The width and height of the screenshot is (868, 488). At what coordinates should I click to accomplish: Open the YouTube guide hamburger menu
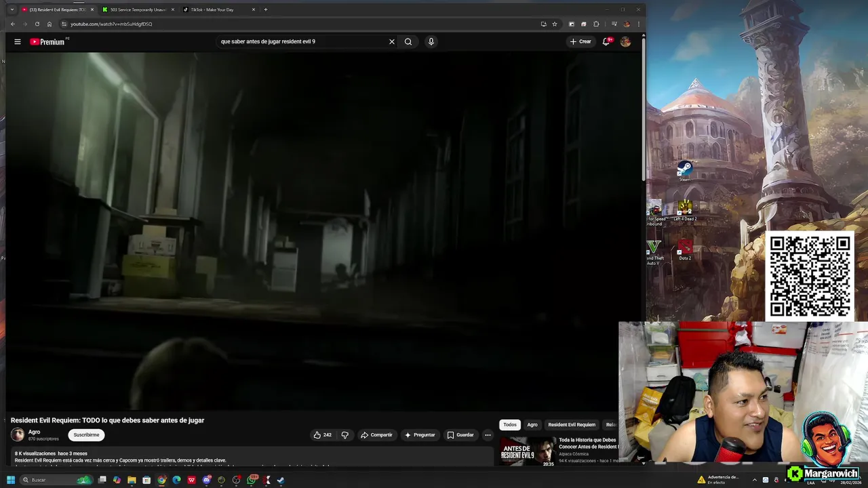[18, 41]
